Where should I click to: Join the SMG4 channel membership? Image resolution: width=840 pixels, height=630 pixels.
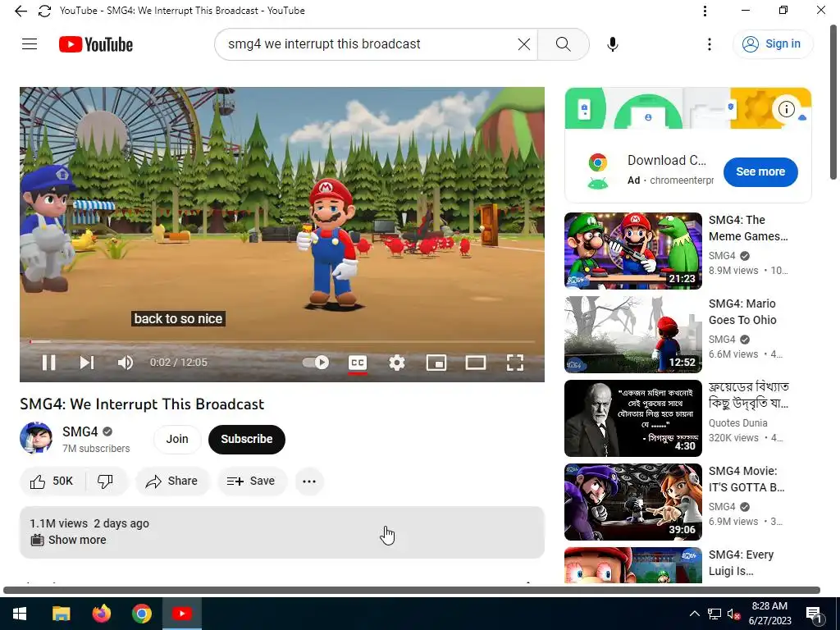(177, 440)
